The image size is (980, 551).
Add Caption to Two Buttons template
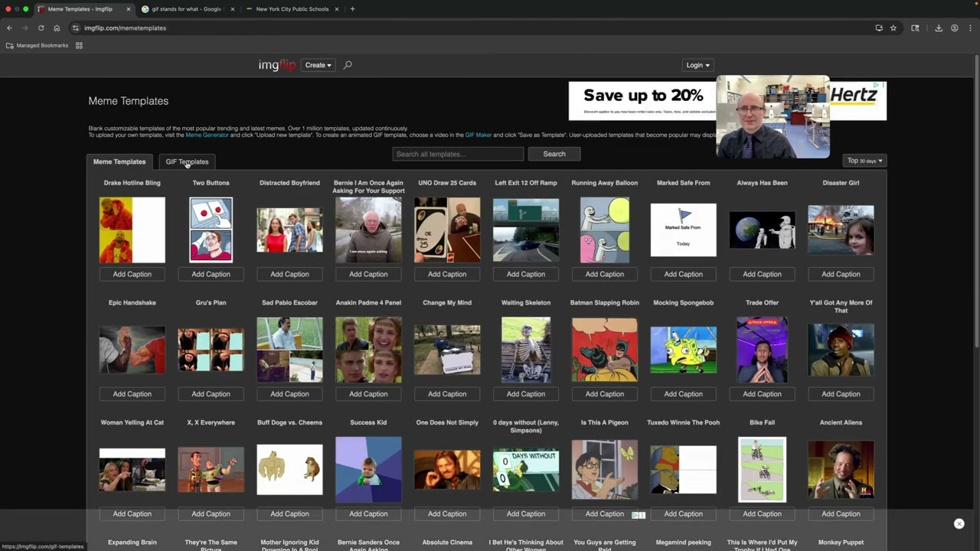[211, 274]
